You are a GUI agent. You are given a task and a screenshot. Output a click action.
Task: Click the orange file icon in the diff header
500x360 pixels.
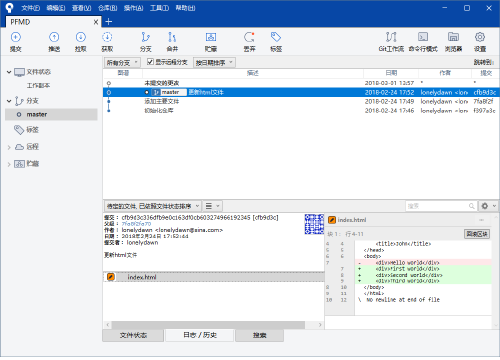click(332, 220)
